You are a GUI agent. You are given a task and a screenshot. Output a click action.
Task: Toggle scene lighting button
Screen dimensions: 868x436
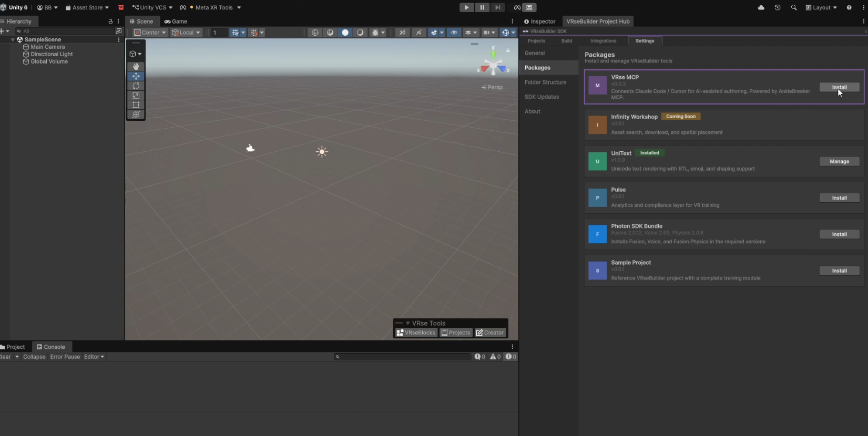click(x=419, y=33)
